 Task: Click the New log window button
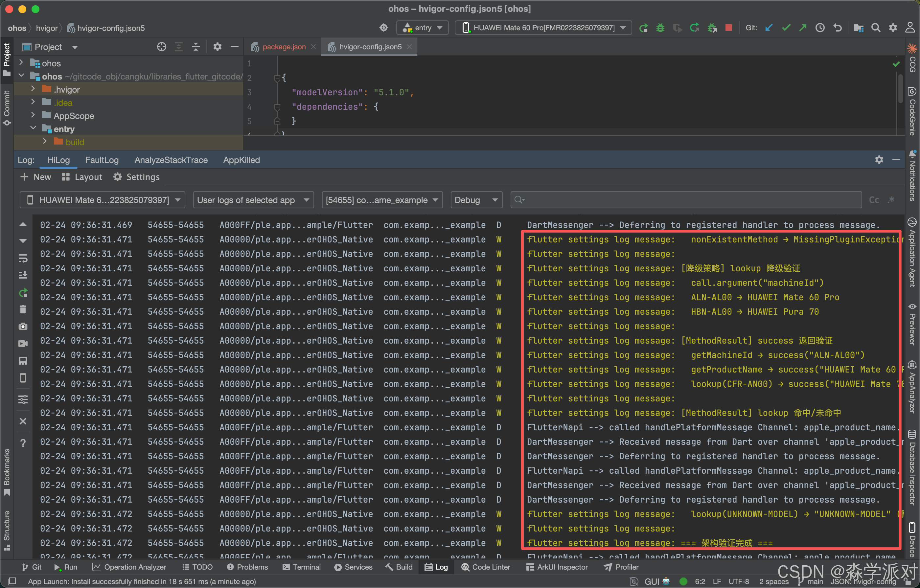tap(35, 177)
